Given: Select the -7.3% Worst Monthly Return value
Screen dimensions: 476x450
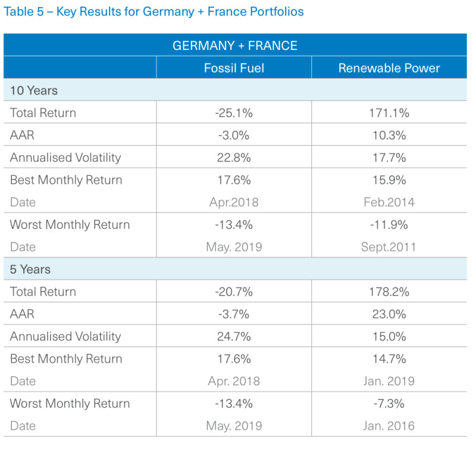Looking at the screenshot, I should point(389,404).
